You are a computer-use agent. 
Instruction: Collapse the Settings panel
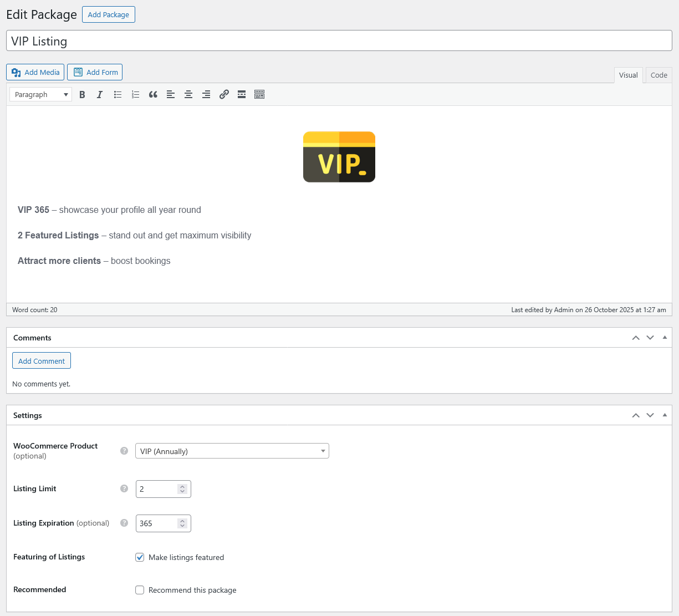pyautogui.click(x=665, y=415)
